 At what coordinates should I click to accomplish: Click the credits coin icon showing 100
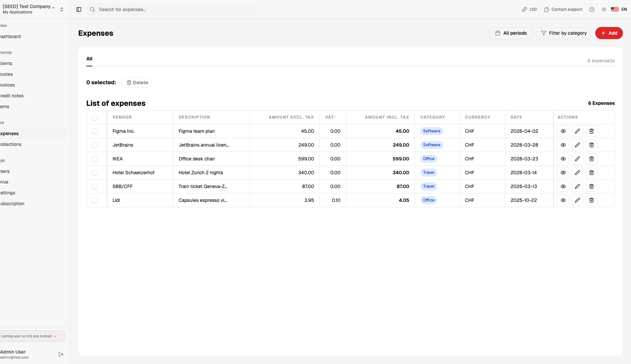(x=524, y=9)
